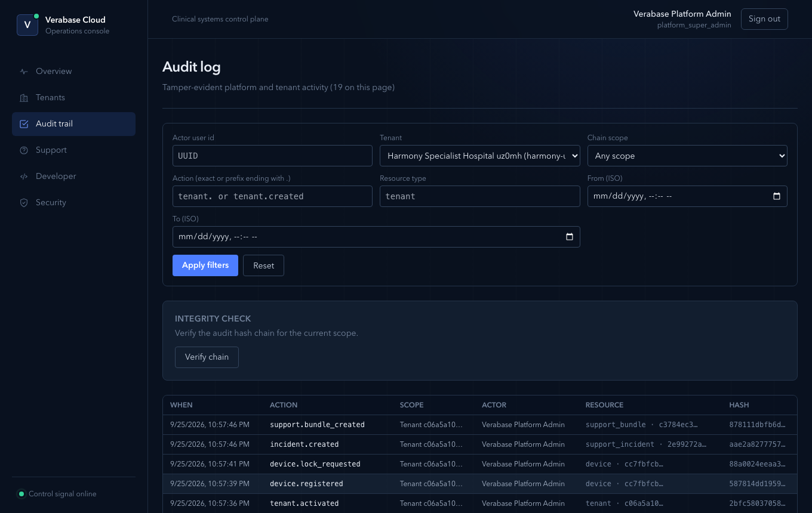Image resolution: width=812 pixels, height=513 pixels.
Task: Click the platform_super_admin role label
Action: click(694, 25)
